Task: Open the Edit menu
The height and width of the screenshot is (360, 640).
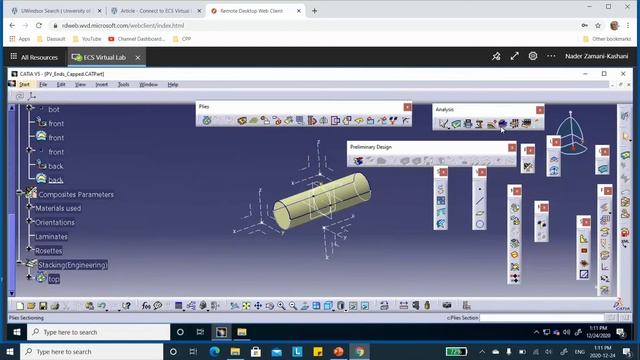Action: coord(61,84)
